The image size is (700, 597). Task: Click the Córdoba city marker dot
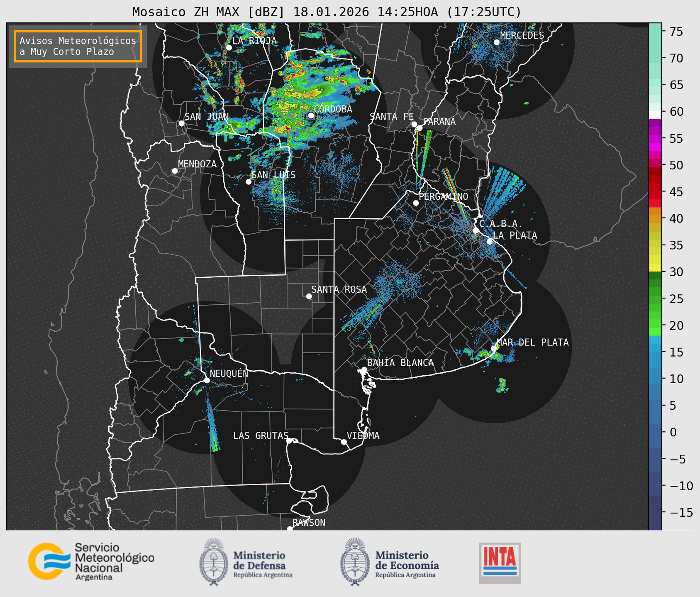coord(311,115)
